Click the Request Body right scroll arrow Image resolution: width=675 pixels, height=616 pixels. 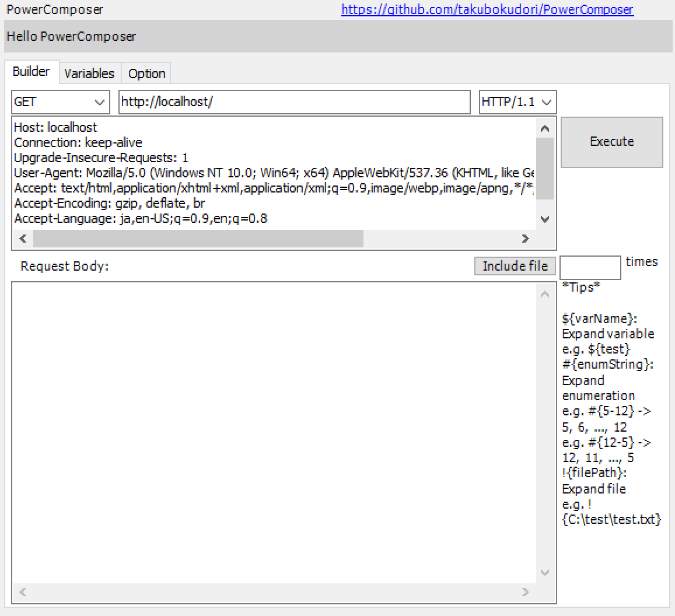tap(525, 592)
